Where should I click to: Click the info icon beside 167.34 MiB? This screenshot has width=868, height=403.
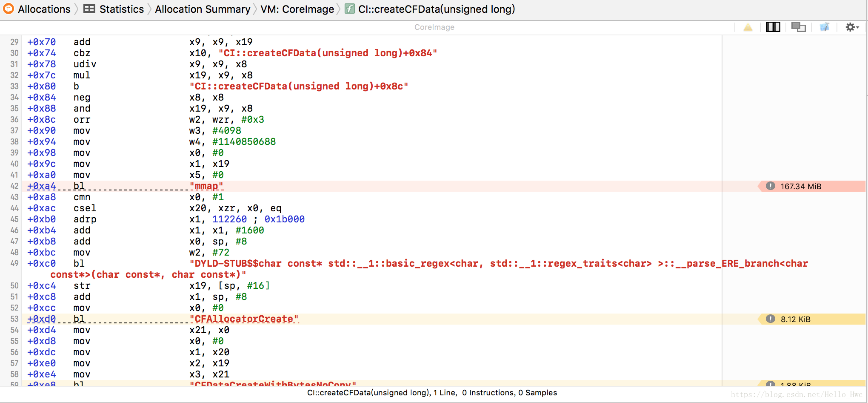(x=770, y=186)
